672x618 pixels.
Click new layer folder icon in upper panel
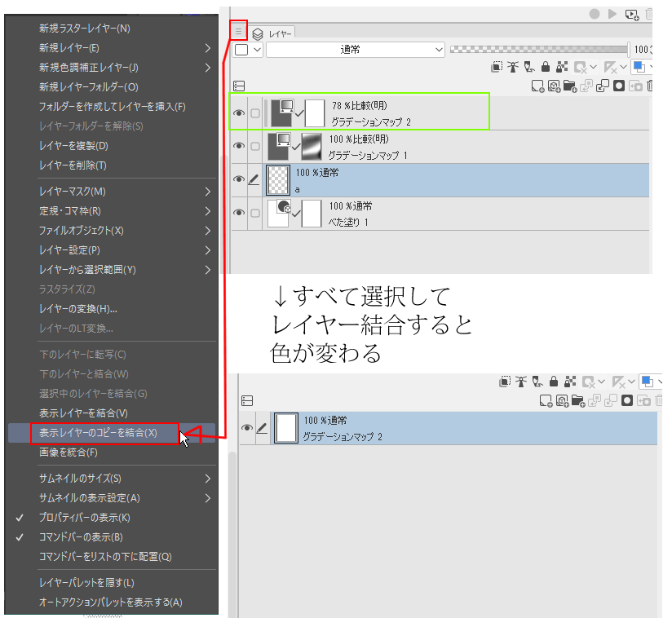[570, 85]
